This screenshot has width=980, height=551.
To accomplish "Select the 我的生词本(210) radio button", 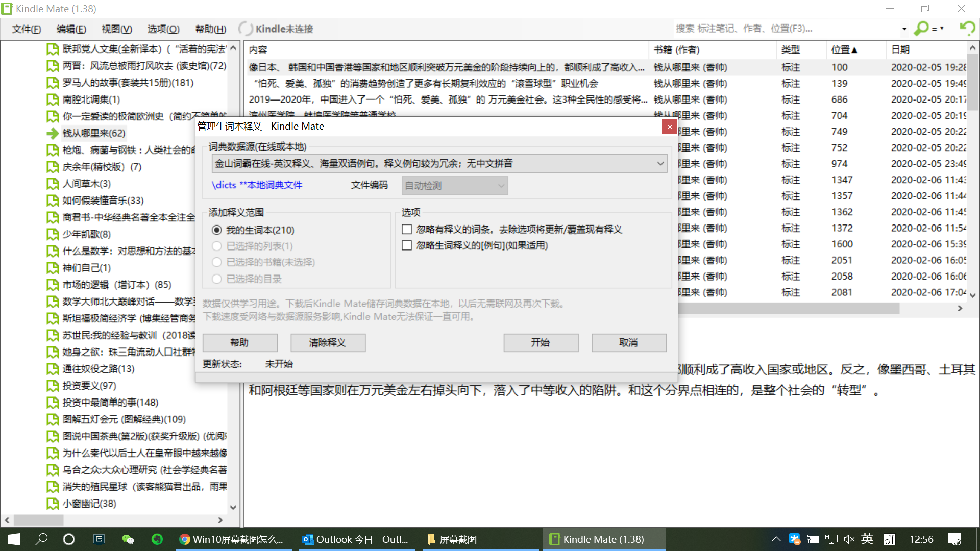I will [x=217, y=230].
